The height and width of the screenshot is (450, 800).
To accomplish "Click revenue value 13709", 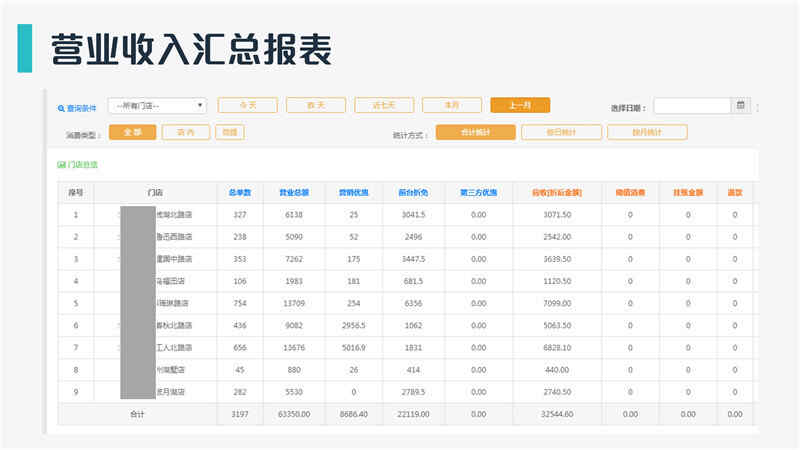I will (x=294, y=303).
